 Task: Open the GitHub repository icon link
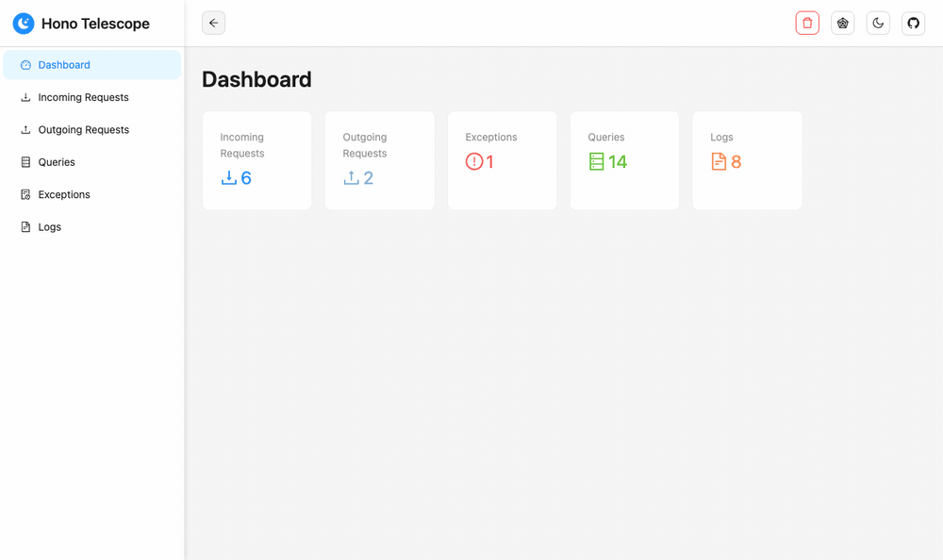(x=913, y=23)
